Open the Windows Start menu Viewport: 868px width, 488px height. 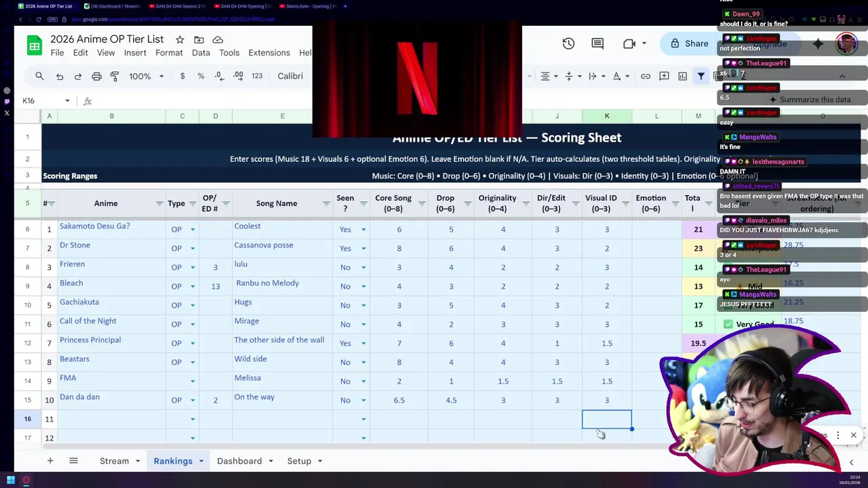click(11, 481)
